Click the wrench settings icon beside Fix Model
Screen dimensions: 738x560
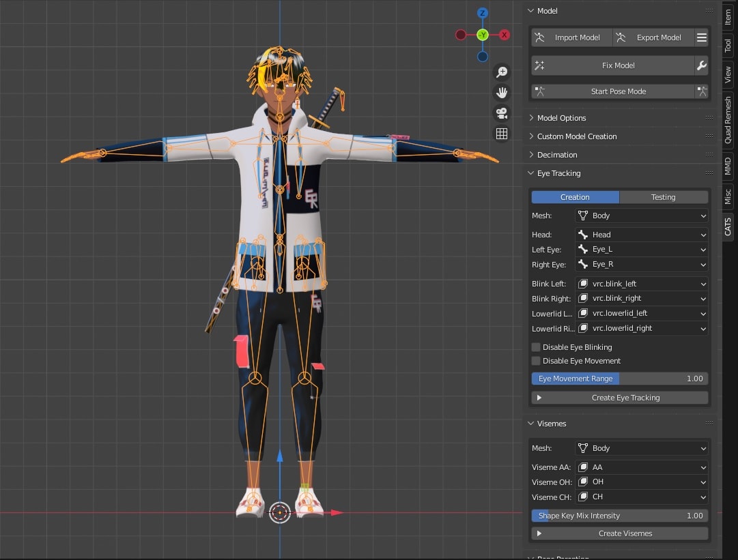[701, 65]
